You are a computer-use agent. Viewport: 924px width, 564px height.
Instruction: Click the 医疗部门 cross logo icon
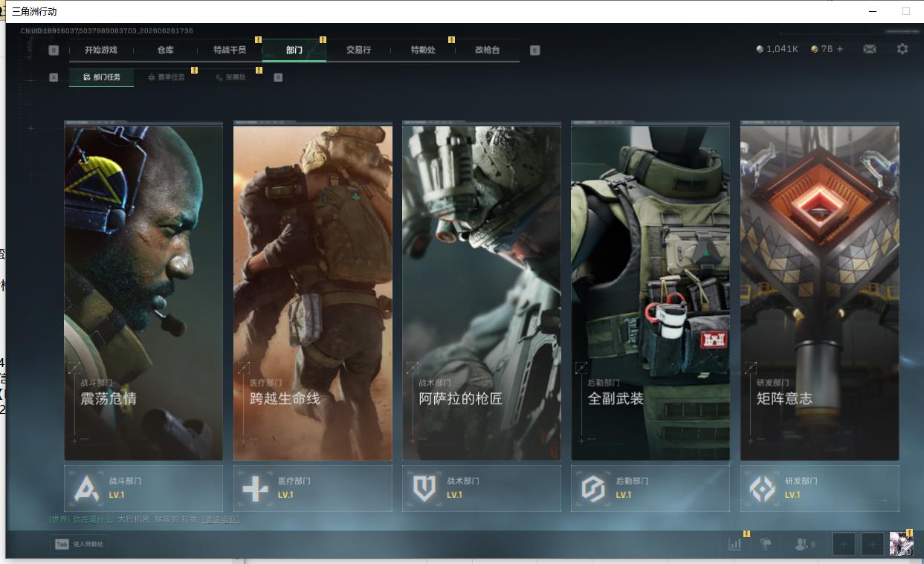(255, 488)
